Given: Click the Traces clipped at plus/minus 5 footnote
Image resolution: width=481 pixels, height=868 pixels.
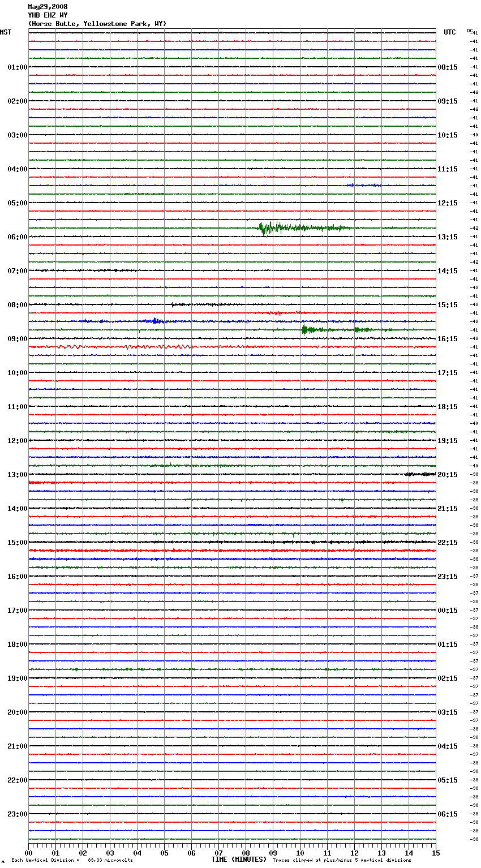Looking at the screenshot, I should pos(342,860).
